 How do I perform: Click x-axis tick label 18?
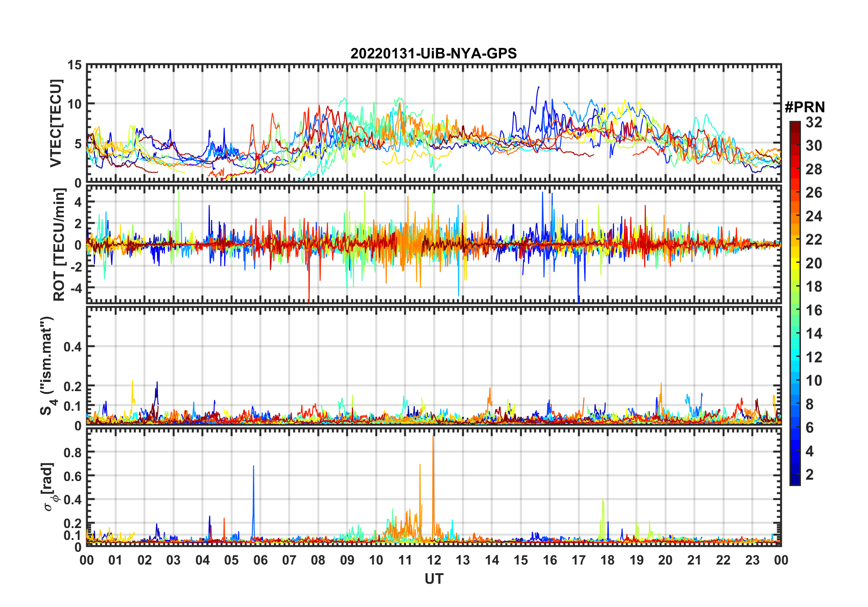tap(607, 560)
